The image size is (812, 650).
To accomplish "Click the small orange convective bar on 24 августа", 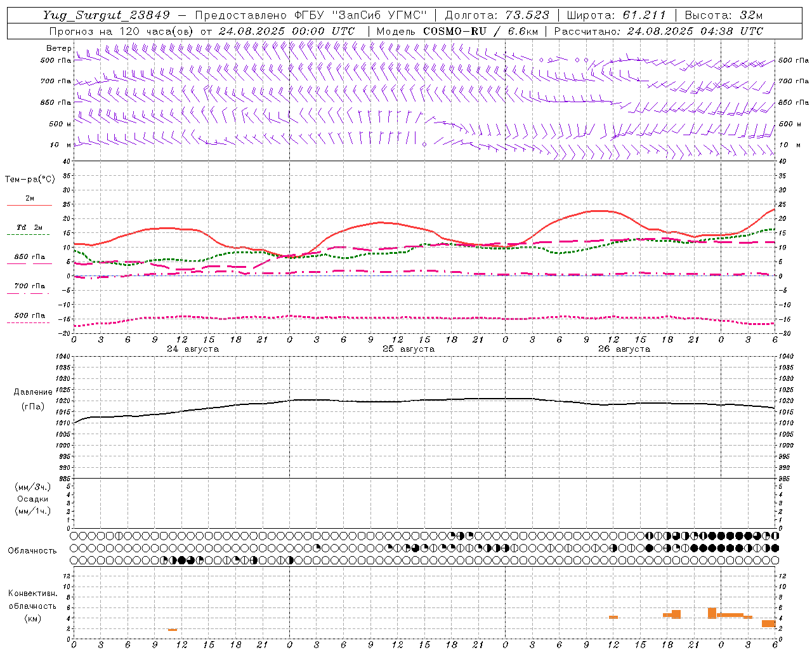I will click(173, 630).
